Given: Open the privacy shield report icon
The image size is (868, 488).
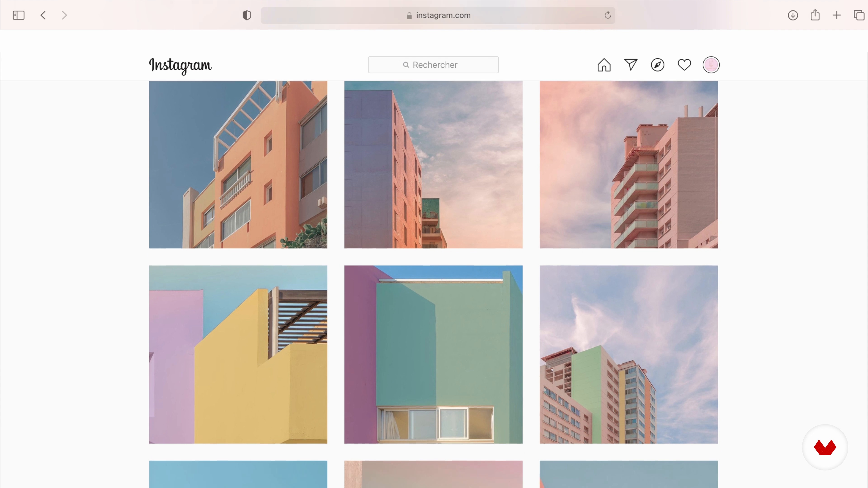Looking at the screenshot, I should click(x=247, y=15).
